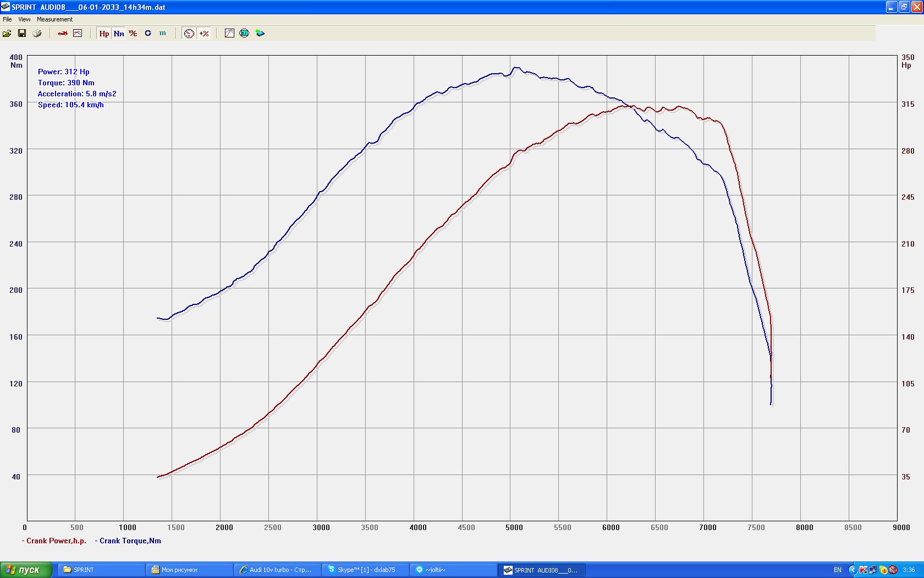The image size is (924, 578).
Task: Expand the Measurement menu
Action: coord(54,19)
